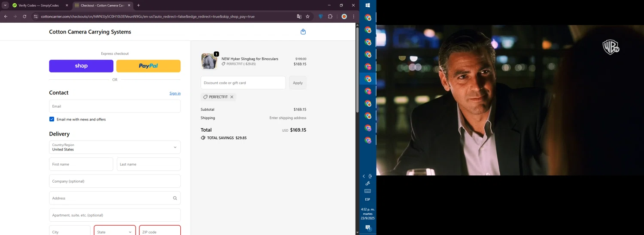Image resolution: width=644 pixels, height=235 pixels.
Task: Go back using browser back arrow
Action: tap(6, 17)
